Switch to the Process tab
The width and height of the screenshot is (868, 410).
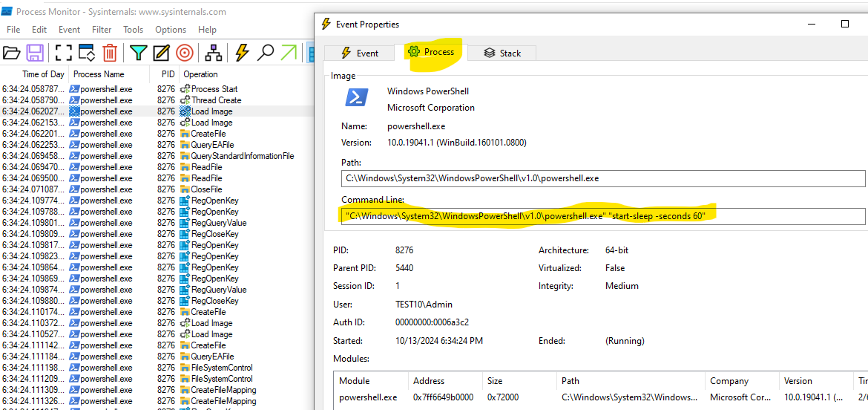click(x=431, y=51)
